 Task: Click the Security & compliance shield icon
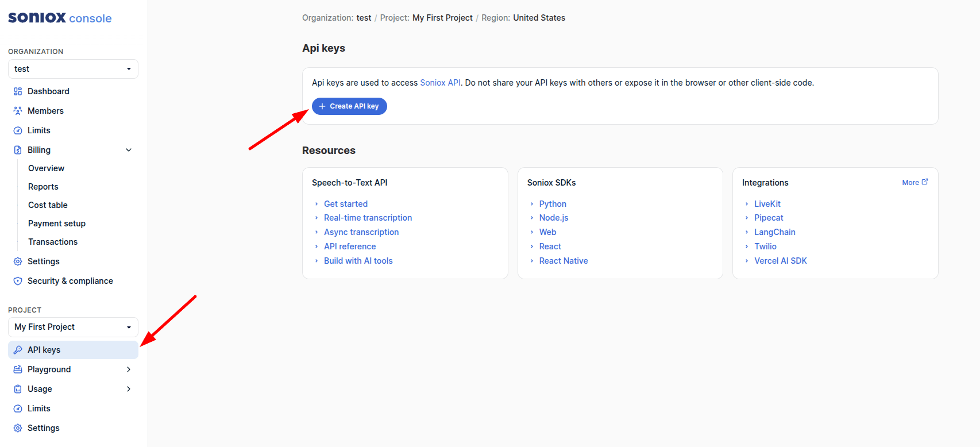click(18, 281)
